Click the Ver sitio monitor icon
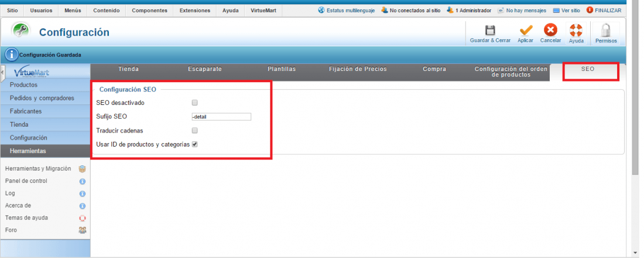Viewport: 644px width, 258px height. 556,11
